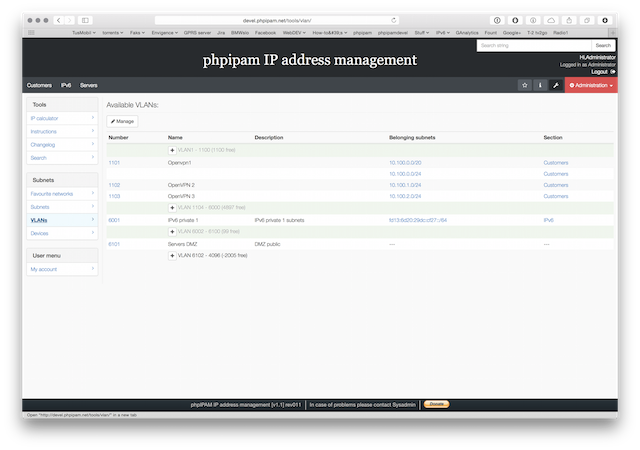Open the Envigence bookmarks dropdown
Viewport: 640px width, 450px height.
pos(164,33)
